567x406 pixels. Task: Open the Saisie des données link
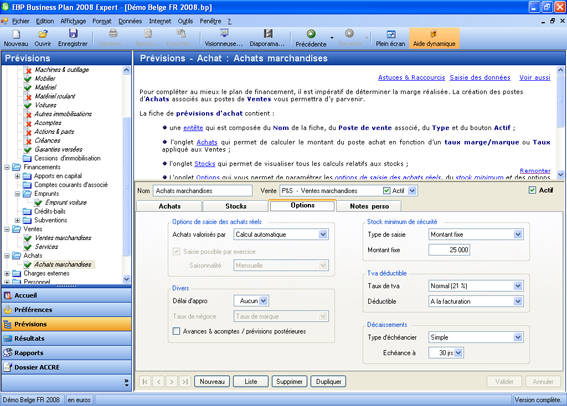coord(480,77)
